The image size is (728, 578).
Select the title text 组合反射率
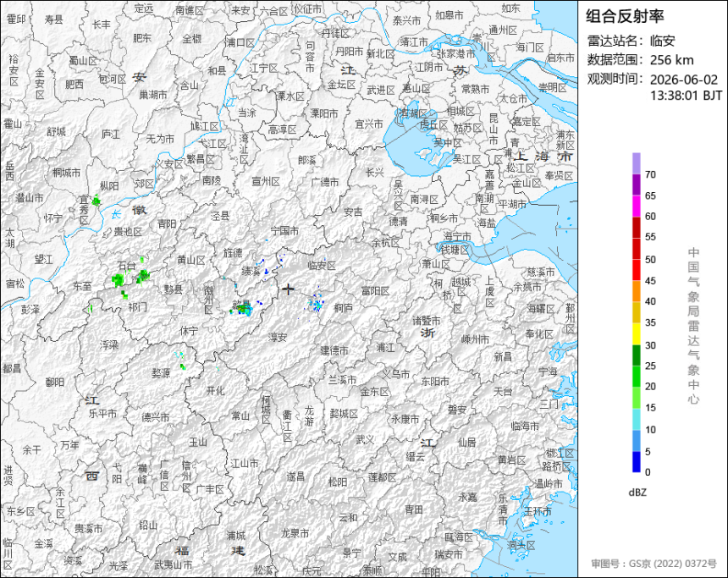tap(625, 16)
